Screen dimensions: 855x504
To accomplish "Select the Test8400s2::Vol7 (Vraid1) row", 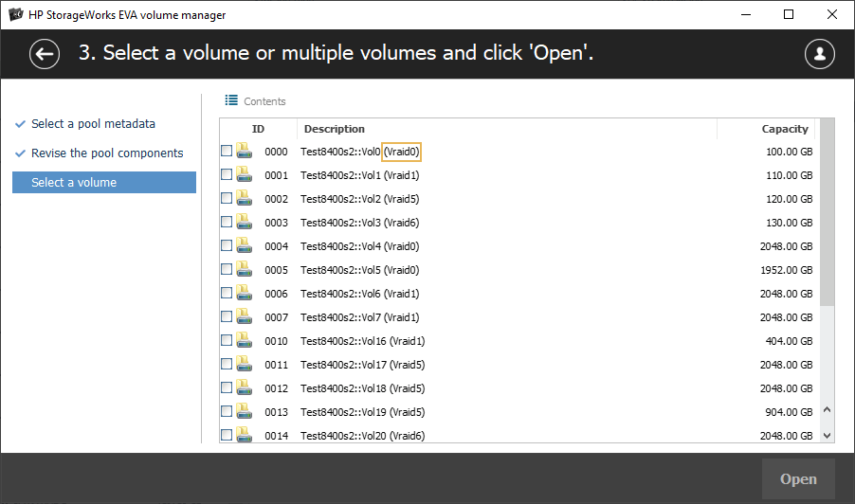I will 359,317.
